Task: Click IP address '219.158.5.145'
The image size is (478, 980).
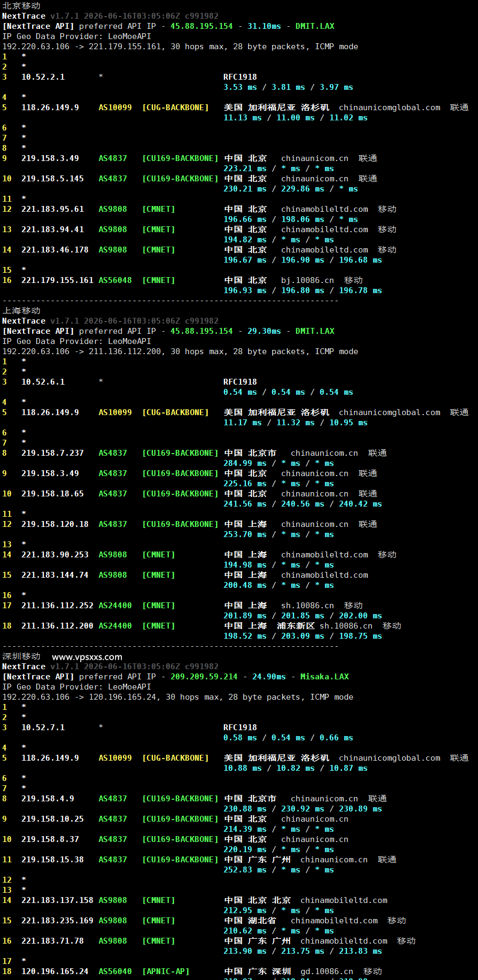Action: 52,178
